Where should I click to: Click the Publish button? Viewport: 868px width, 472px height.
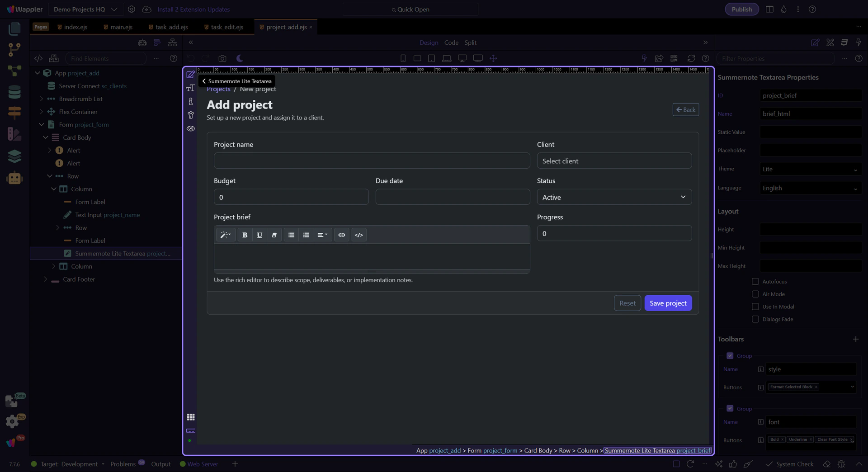click(741, 9)
